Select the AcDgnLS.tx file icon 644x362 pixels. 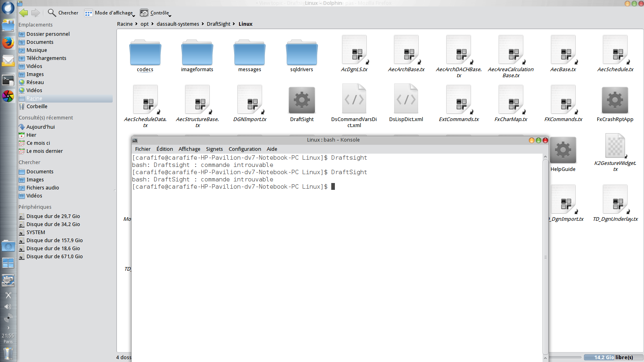coord(354,50)
